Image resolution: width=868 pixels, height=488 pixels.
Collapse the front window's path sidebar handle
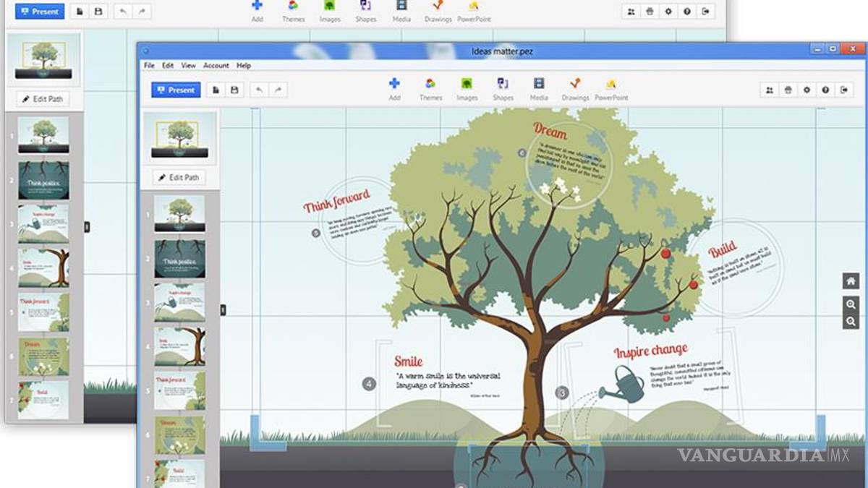[223, 310]
